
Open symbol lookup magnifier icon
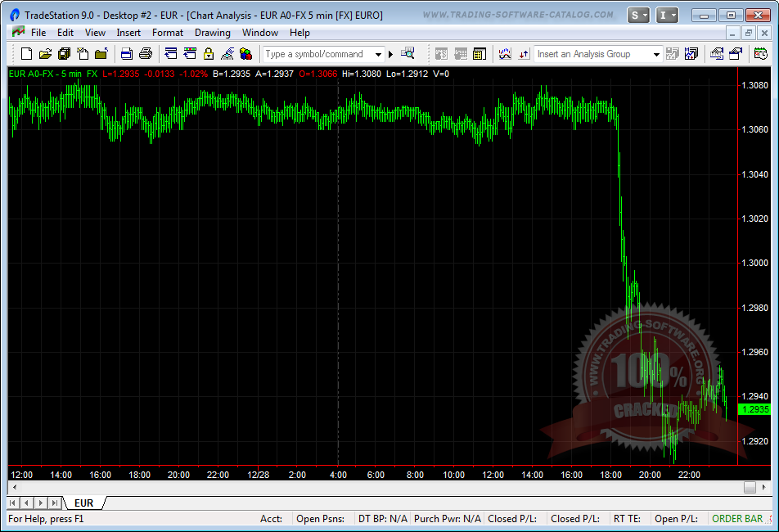point(408,54)
